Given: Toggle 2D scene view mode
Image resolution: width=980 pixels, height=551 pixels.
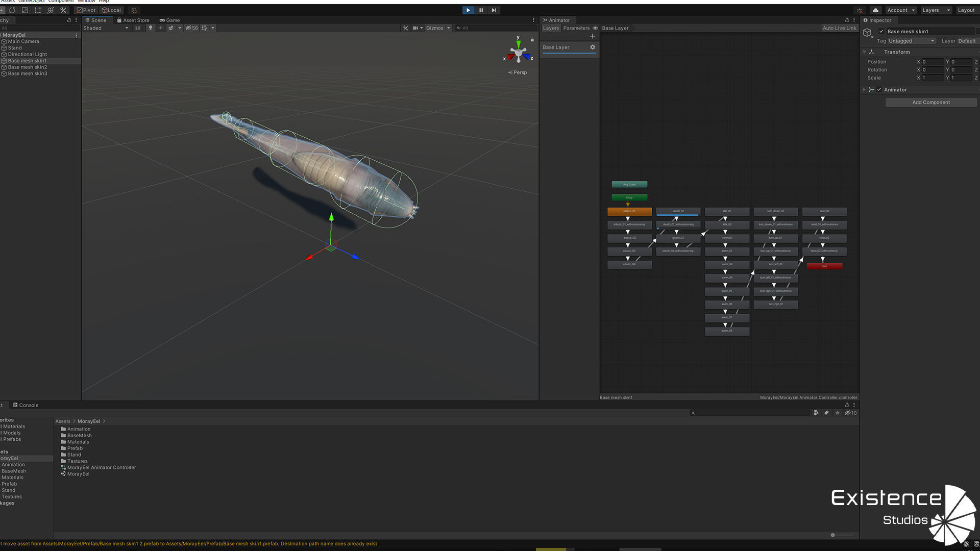Looking at the screenshot, I should (x=138, y=28).
